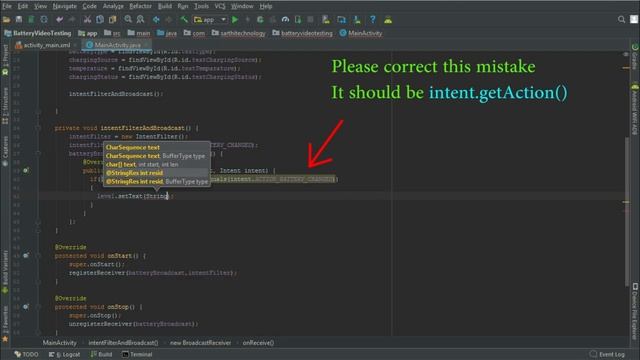Open the Logcat tool window

pos(64,354)
